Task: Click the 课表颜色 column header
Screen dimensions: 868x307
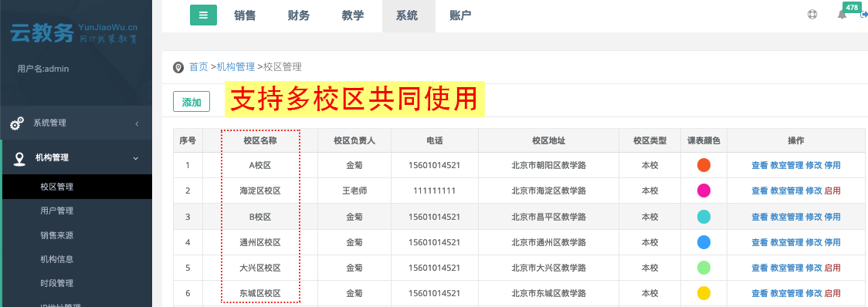Action: 704,140
